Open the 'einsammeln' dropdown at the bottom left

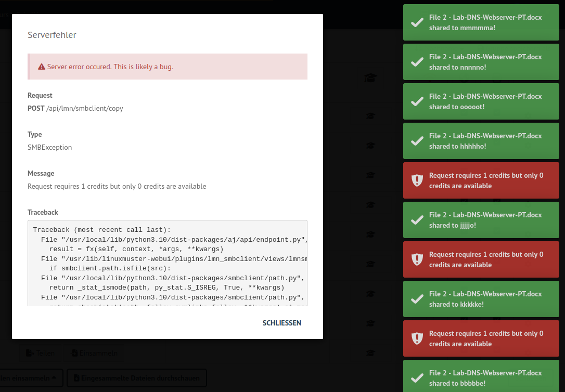click(x=31, y=378)
